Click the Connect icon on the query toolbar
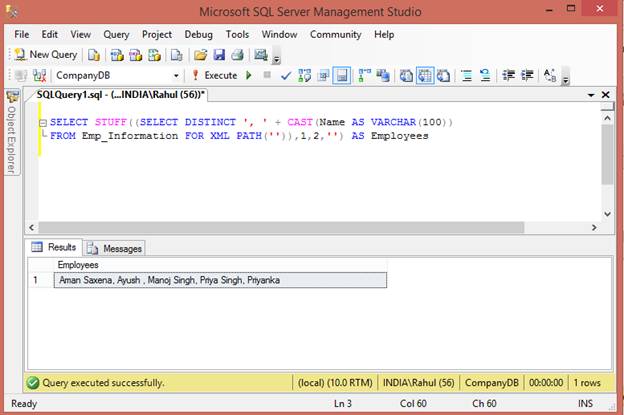The image size is (624, 415). [21, 75]
